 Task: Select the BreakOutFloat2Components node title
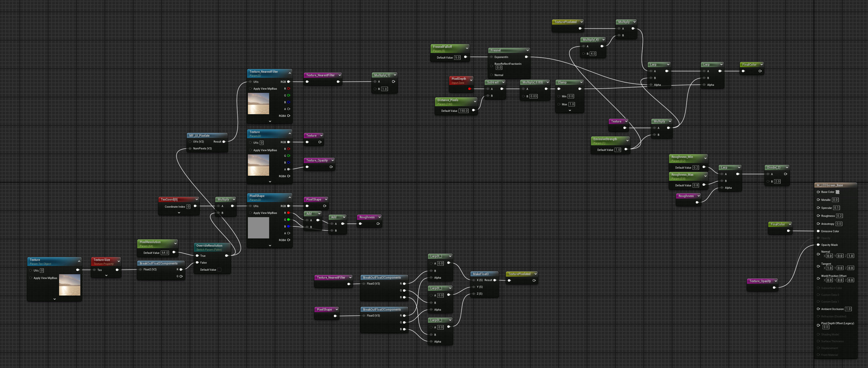click(158, 264)
